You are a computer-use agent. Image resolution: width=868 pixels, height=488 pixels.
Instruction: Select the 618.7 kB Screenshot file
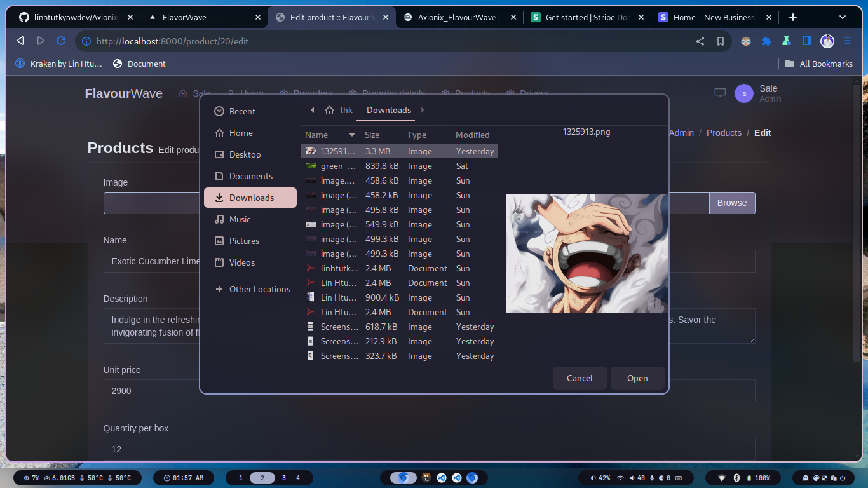(x=400, y=327)
